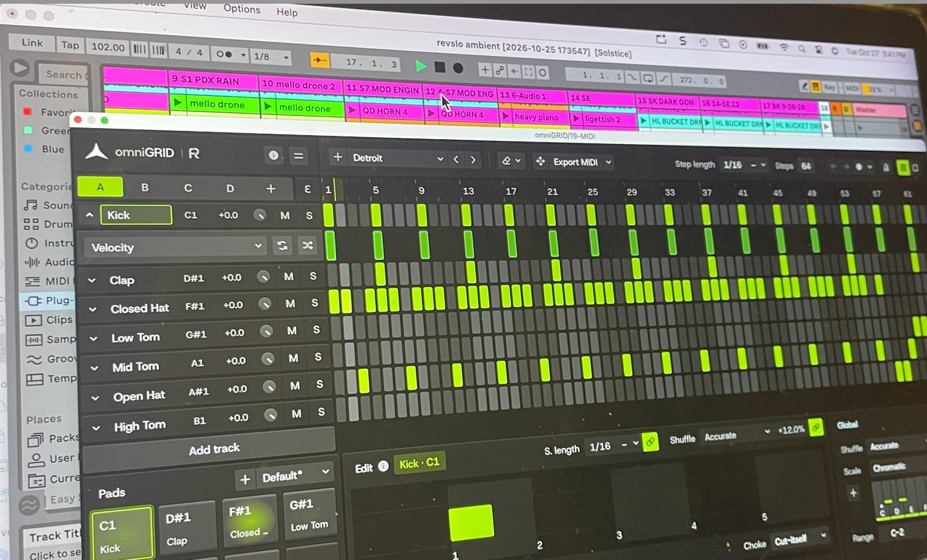Screen dimensions: 927x560
Task: Solo the Closed Hat track
Action: click(x=315, y=303)
